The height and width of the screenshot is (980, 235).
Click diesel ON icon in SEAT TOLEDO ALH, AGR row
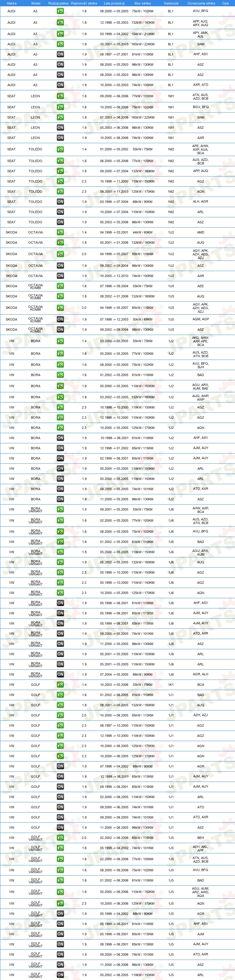[60, 202]
